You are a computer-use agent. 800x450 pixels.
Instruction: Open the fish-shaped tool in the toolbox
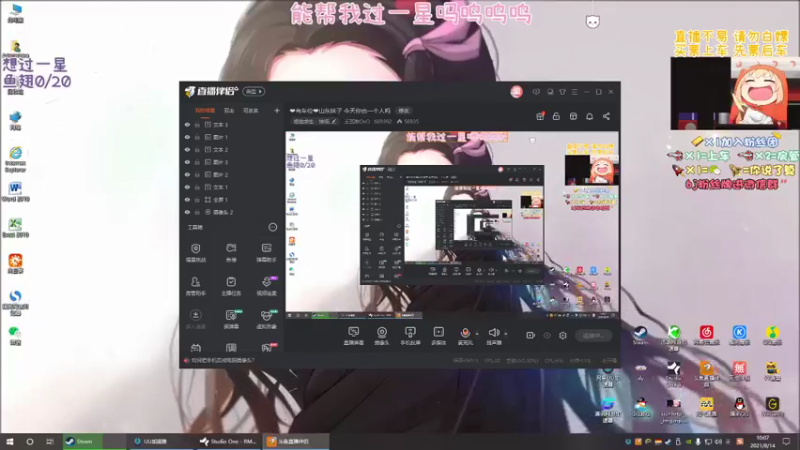click(x=231, y=253)
